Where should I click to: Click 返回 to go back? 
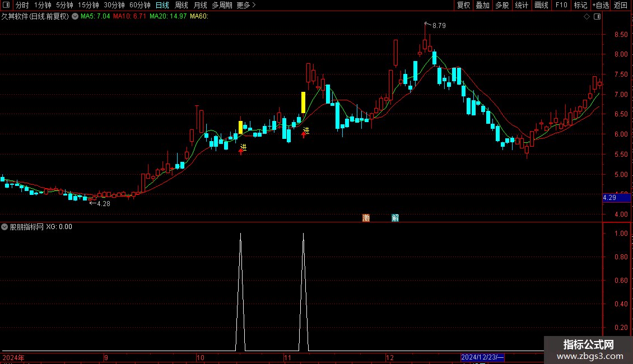621,5
